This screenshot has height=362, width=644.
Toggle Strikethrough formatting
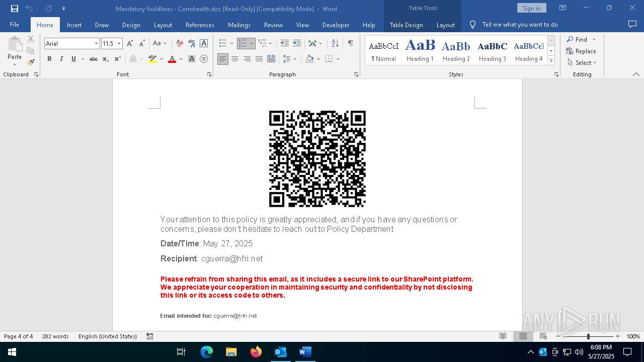pos(94,59)
